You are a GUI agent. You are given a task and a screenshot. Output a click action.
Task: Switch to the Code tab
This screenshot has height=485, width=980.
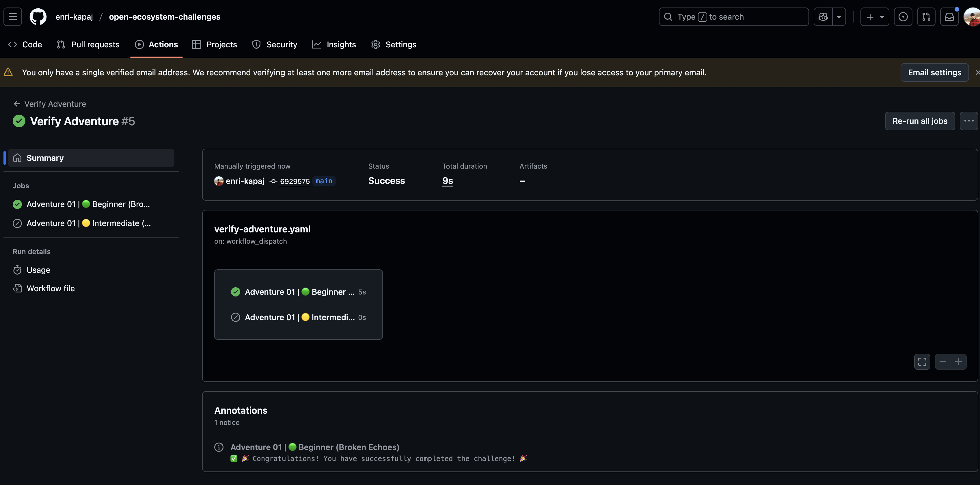(25, 44)
